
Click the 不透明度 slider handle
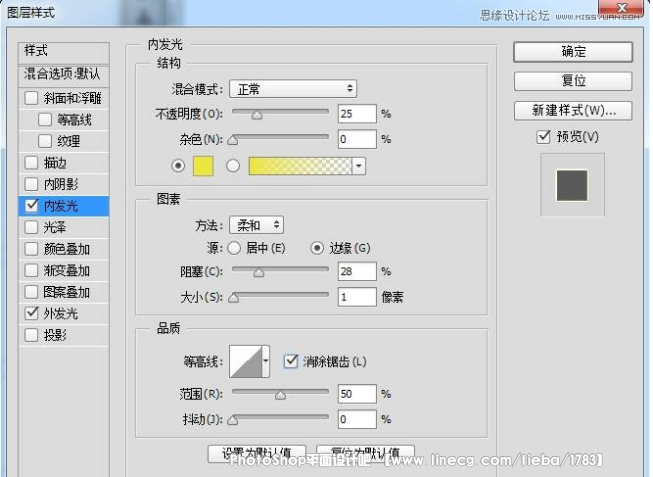pos(257,115)
